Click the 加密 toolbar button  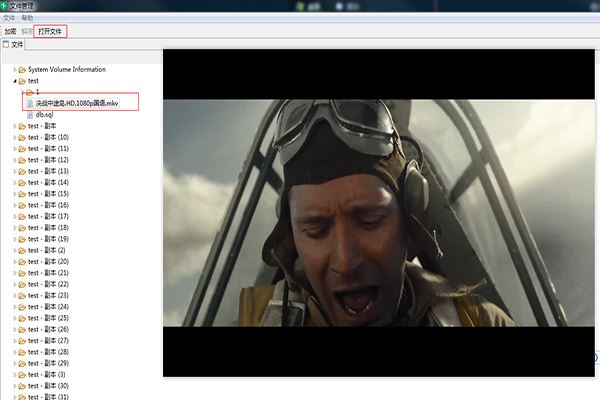click(x=10, y=31)
